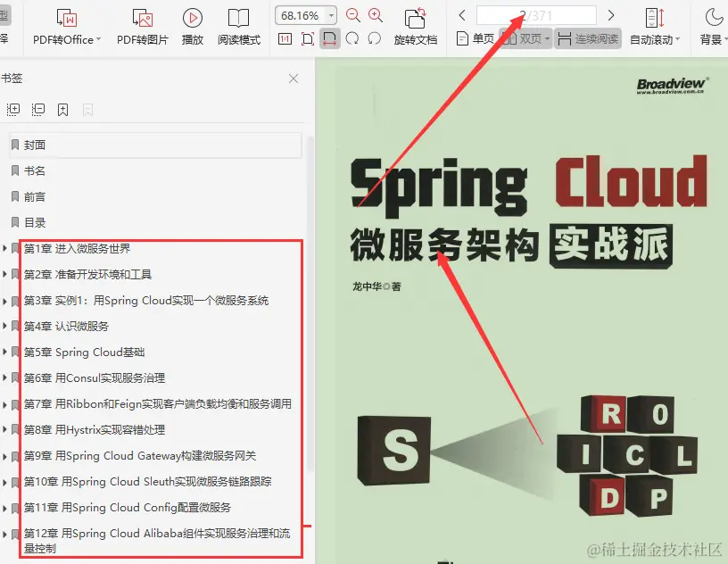This screenshot has width=728, height=564.
Task: Open the 双页 layout dropdown arrow
Action: click(547, 39)
